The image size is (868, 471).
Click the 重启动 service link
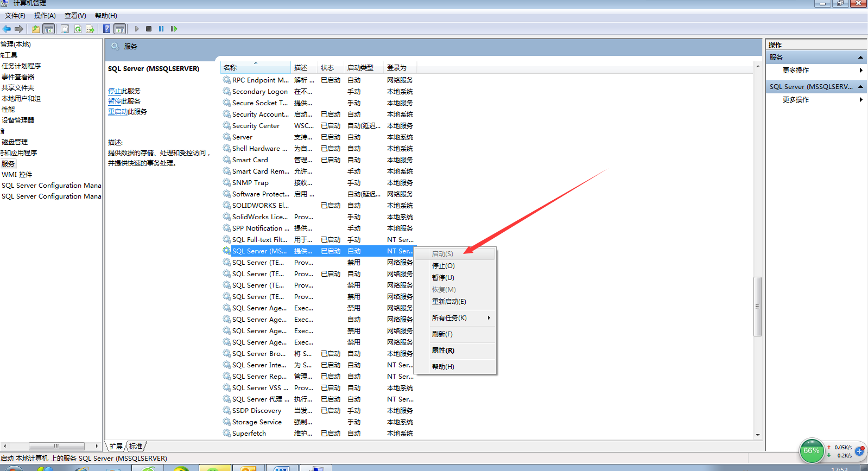118,112
